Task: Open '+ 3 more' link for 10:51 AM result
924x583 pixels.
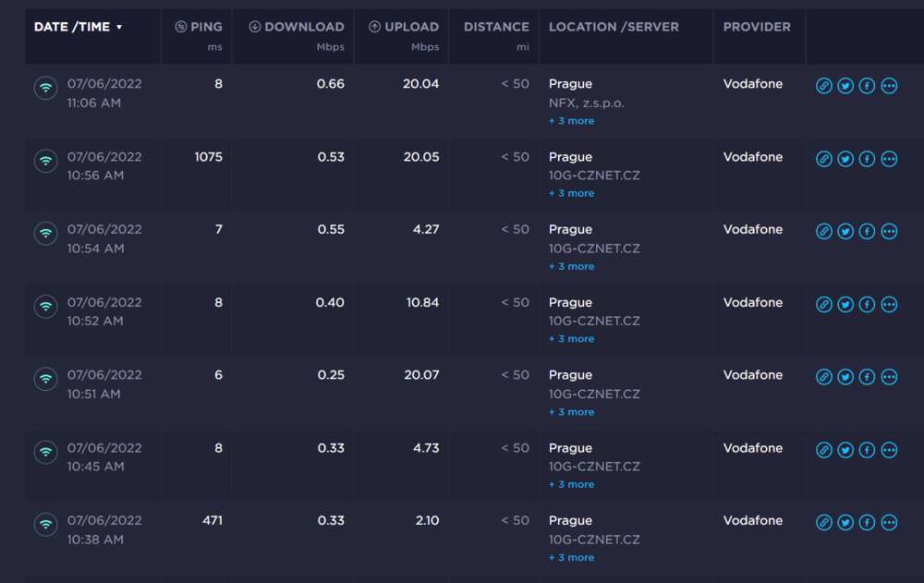Action: [x=571, y=412]
